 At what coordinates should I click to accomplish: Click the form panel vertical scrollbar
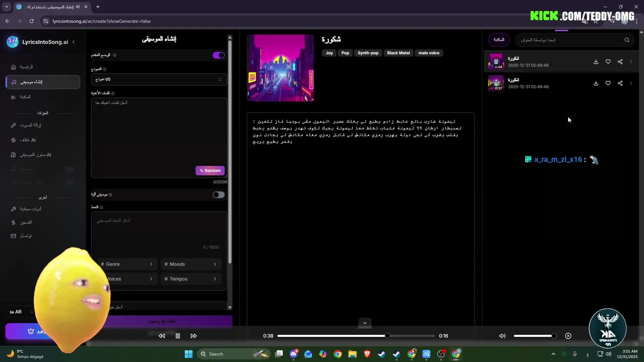coord(230,151)
